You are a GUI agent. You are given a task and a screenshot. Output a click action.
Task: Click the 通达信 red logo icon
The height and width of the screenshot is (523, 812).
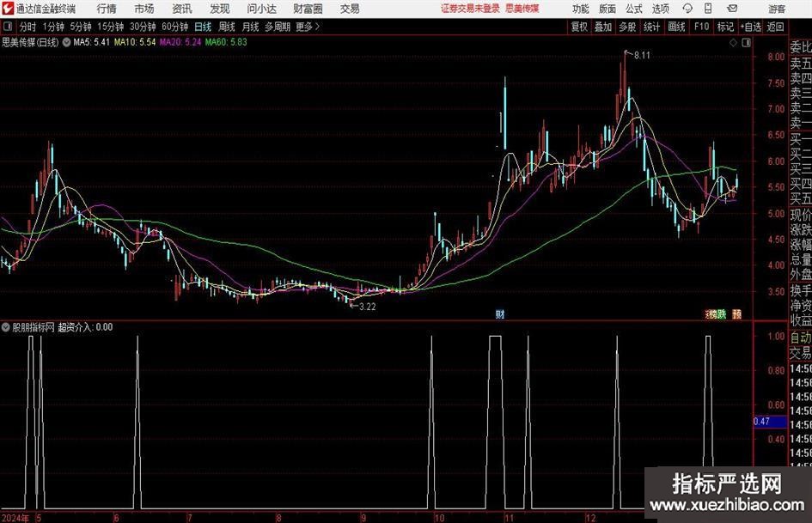pyautogui.click(x=7, y=9)
